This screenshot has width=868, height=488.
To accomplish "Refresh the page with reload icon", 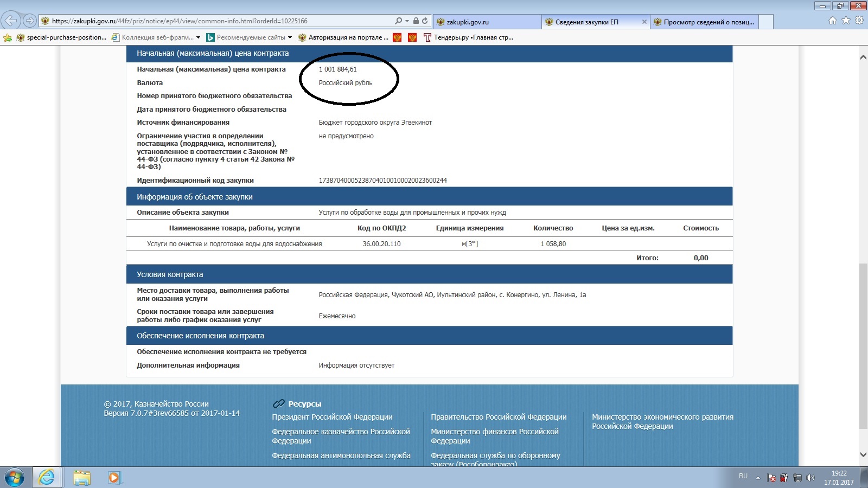I will 425,21.
